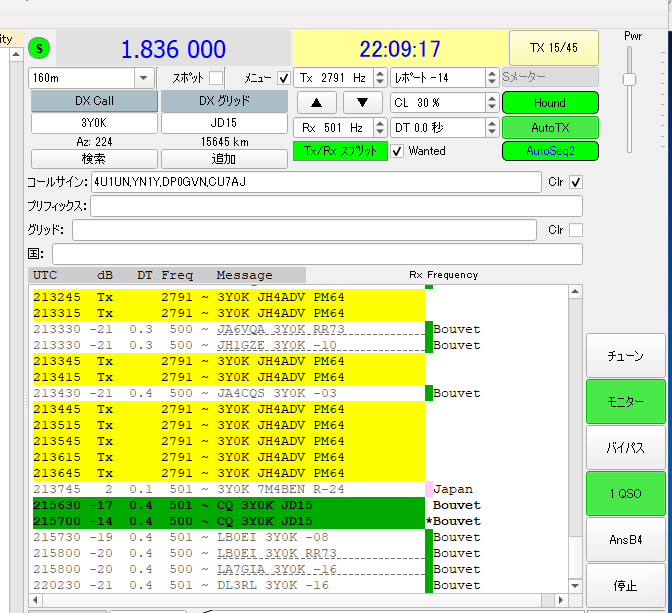Toggle the Clr checkbox beside the callsign field
The height and width of the screenshot is (613, 672).
click(x=576, y=182)
